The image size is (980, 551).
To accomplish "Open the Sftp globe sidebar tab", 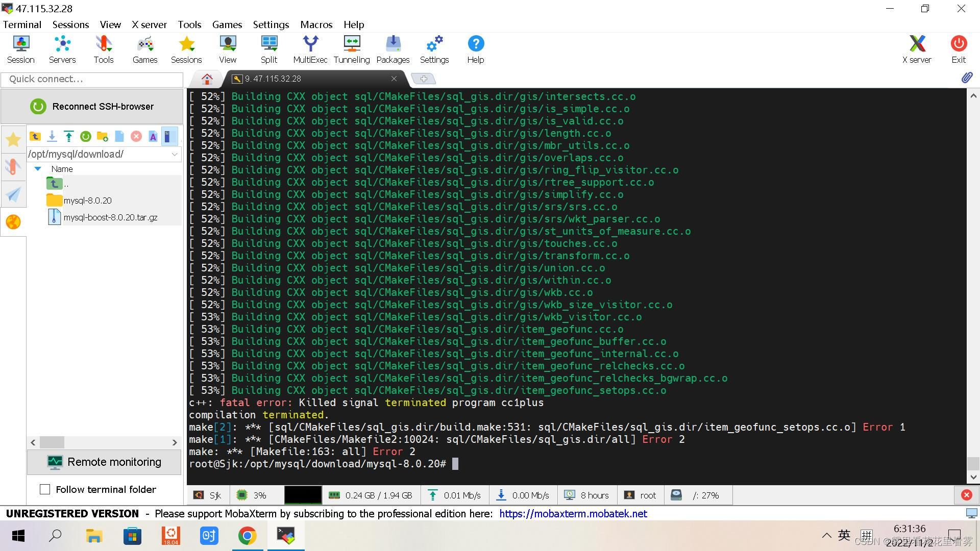I will (13, 222).
